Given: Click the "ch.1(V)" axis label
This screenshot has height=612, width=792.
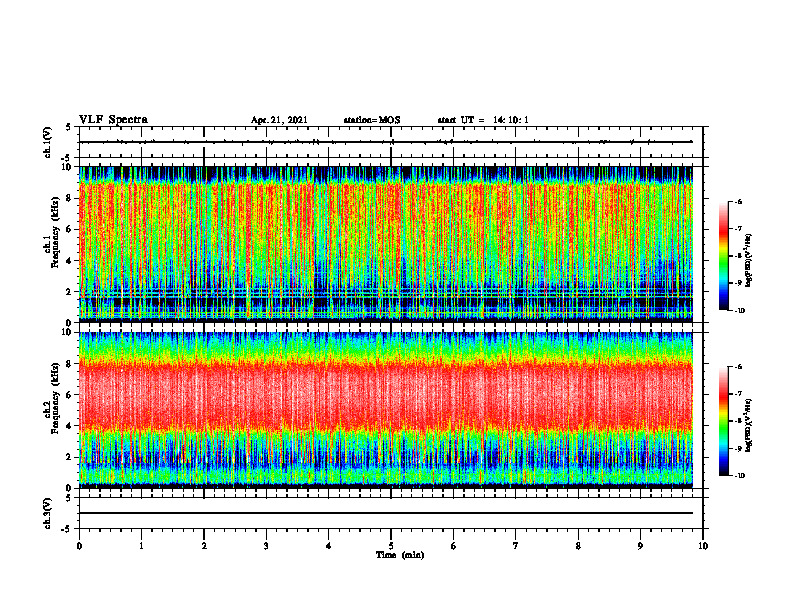Looking at the screenshot, I should 47,142.
